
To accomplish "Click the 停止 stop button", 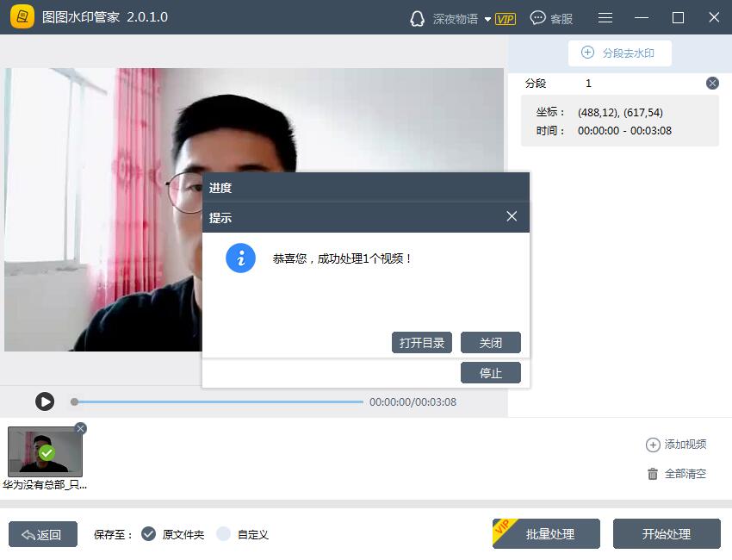I will [491, 373].
